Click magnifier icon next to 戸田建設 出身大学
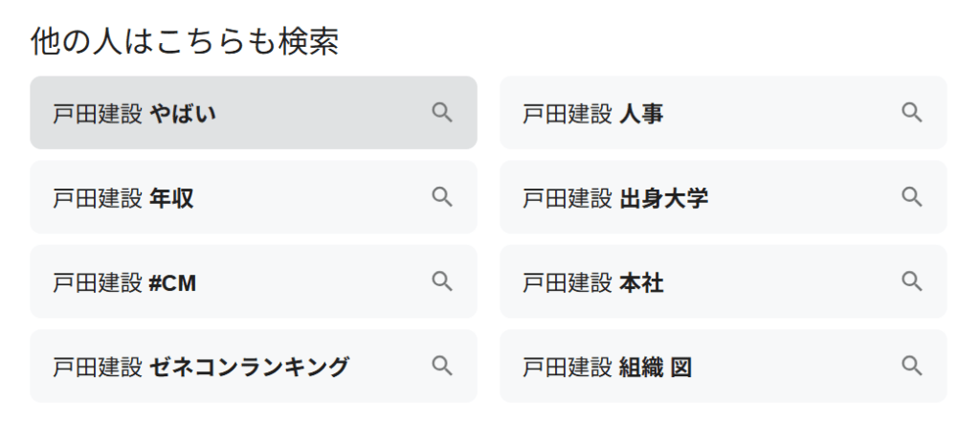Viewport: 980px width, 427px height. pos(911,197)
